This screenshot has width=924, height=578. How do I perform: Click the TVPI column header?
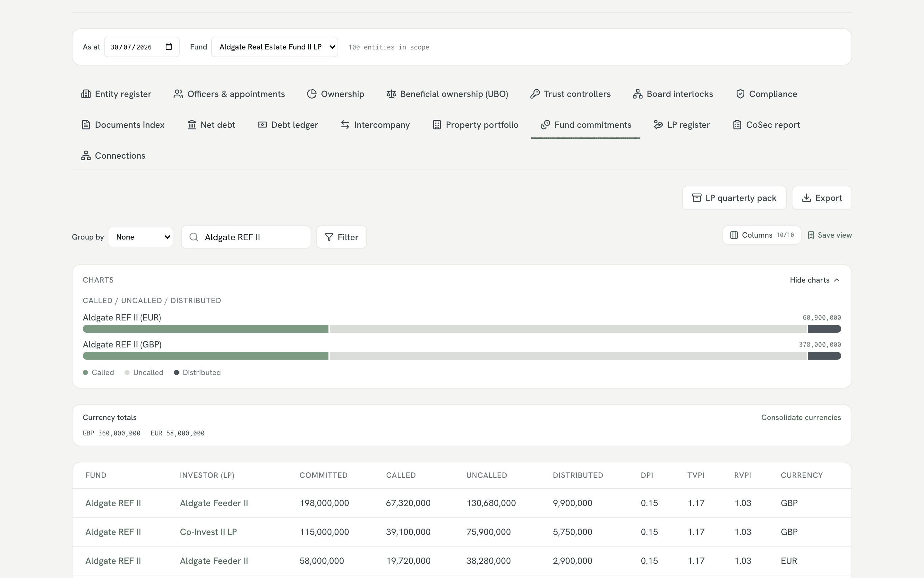696,475
